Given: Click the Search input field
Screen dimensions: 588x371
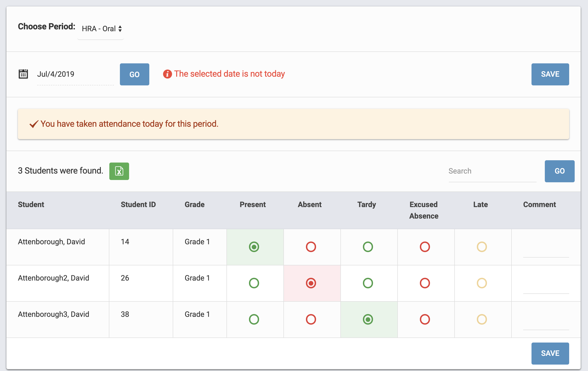Looking at the screenshot, I should (x=492, y=171).
